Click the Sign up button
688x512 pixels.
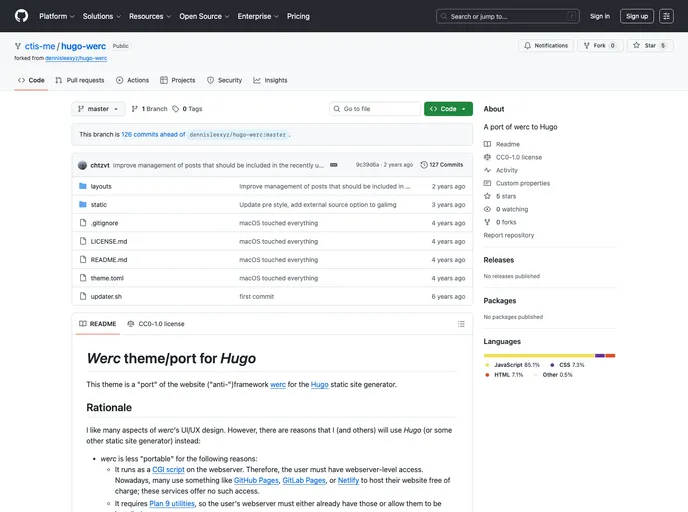coord(636,16)
